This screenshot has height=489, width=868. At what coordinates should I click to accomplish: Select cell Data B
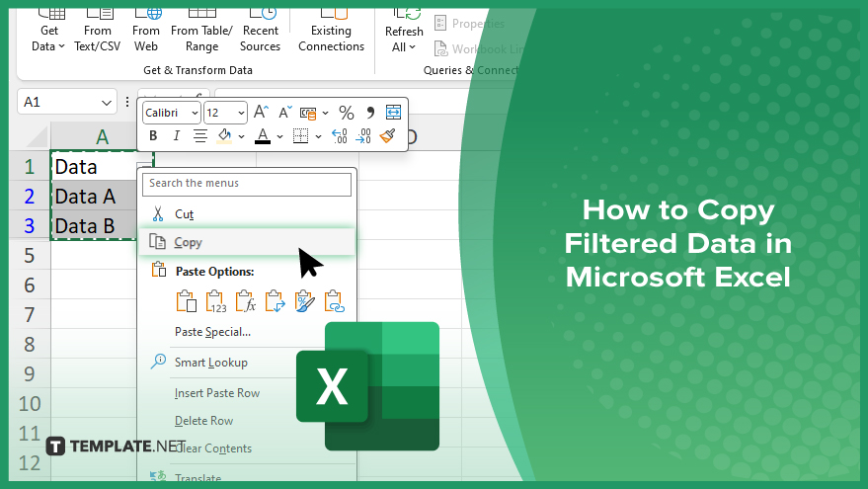(94, 225)
